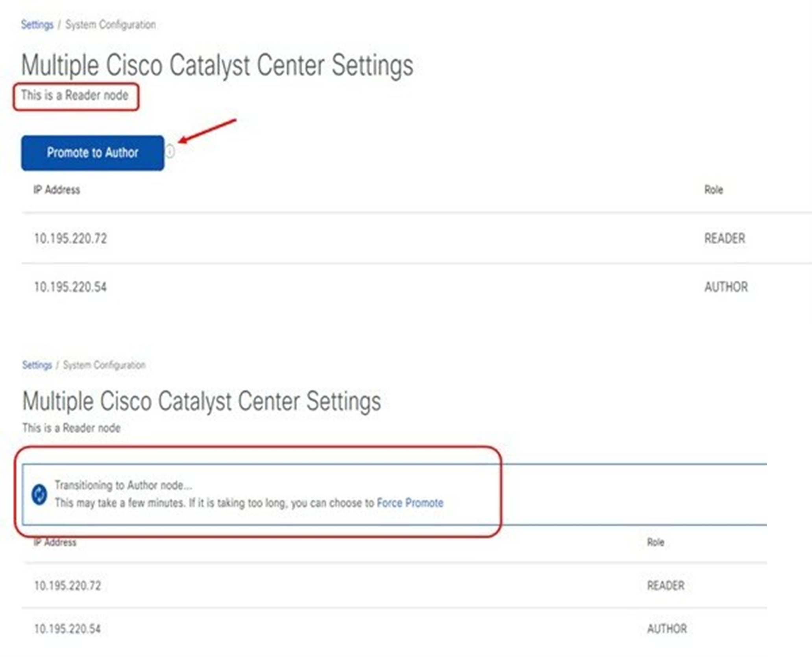812x657 pixels.
Task: Select the AUTHOR role label for 10.195.220.54
Action: [727, 288]
